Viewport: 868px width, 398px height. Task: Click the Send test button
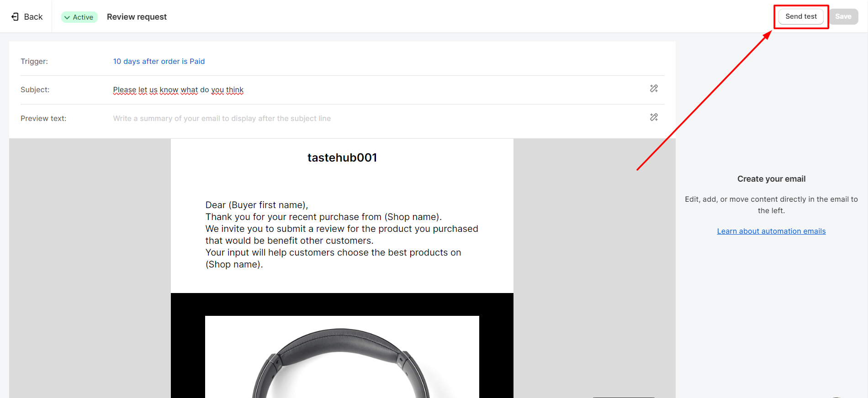pyautogui.click(x=801, y=16)
